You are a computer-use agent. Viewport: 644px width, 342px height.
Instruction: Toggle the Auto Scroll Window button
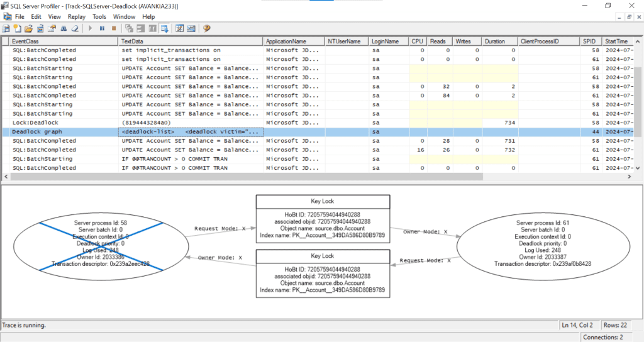(164, 28)
